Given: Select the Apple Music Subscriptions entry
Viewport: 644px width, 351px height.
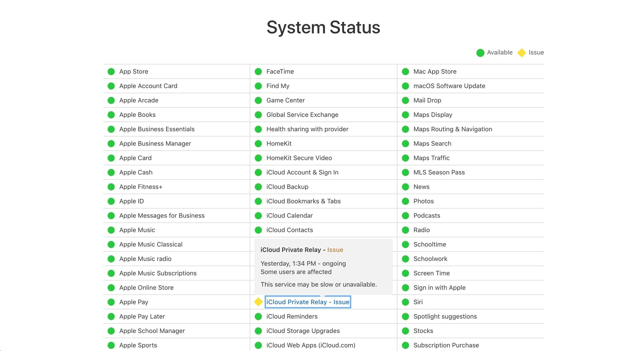Looking at the screenshot, I should click(x=158, y=273).
